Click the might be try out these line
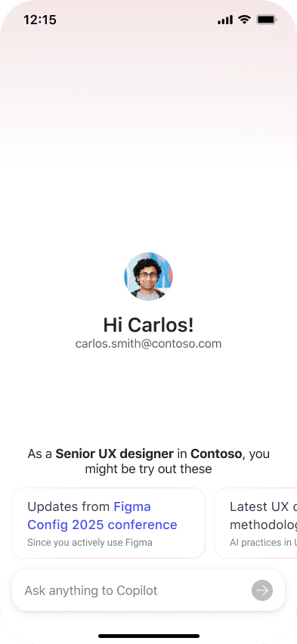 pyautogui.click(x=148, y=469)
